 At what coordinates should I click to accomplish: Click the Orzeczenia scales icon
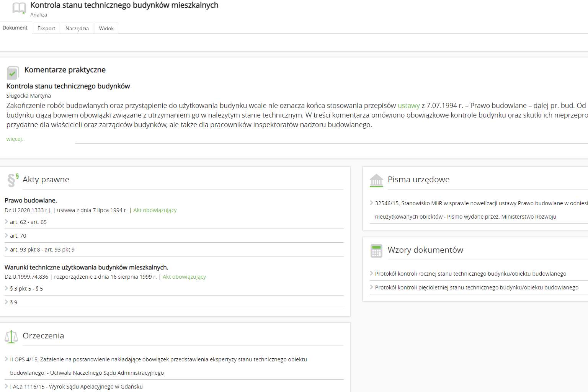[x=11, y=336]
